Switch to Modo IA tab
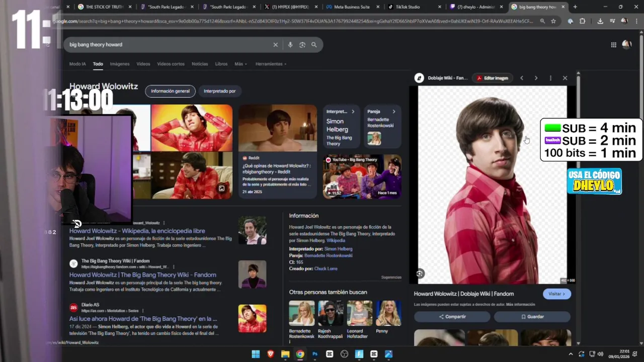The width and height of the screenshot is (644, 362). (77, 64)
